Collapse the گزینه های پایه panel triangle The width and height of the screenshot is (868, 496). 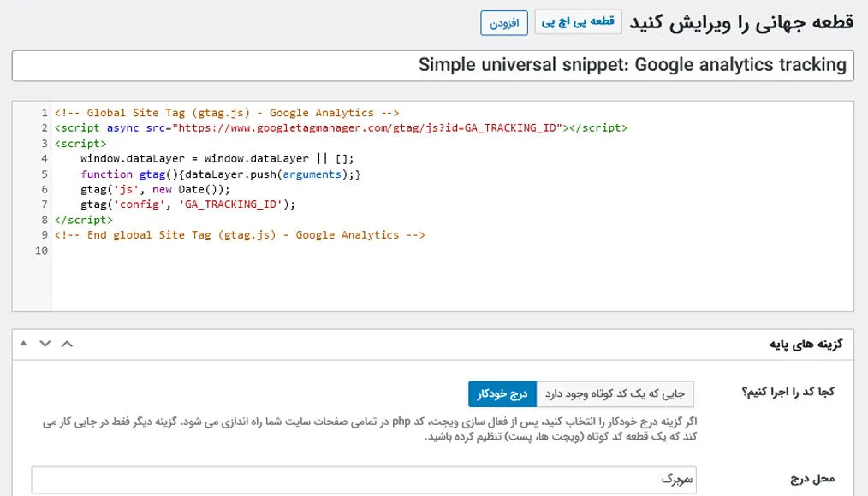(x=23, y=344)
